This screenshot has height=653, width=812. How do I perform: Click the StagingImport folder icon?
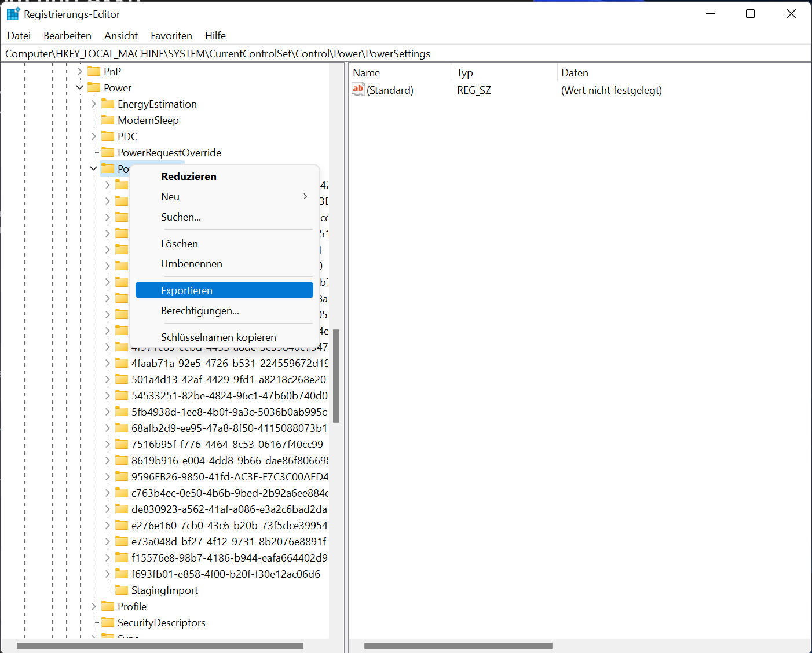[122, 590]
